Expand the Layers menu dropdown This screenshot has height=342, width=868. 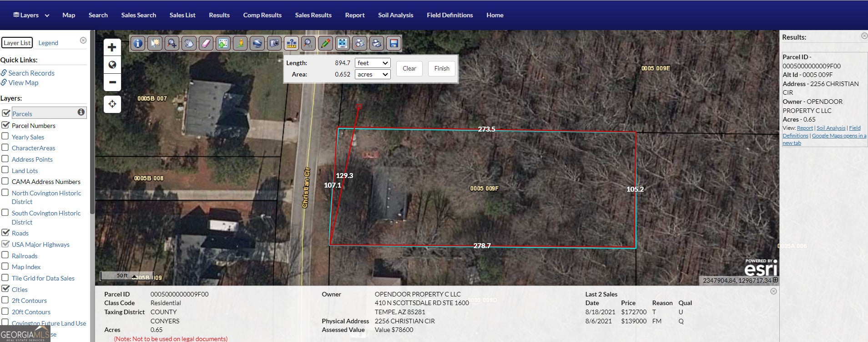click(31, 15)
